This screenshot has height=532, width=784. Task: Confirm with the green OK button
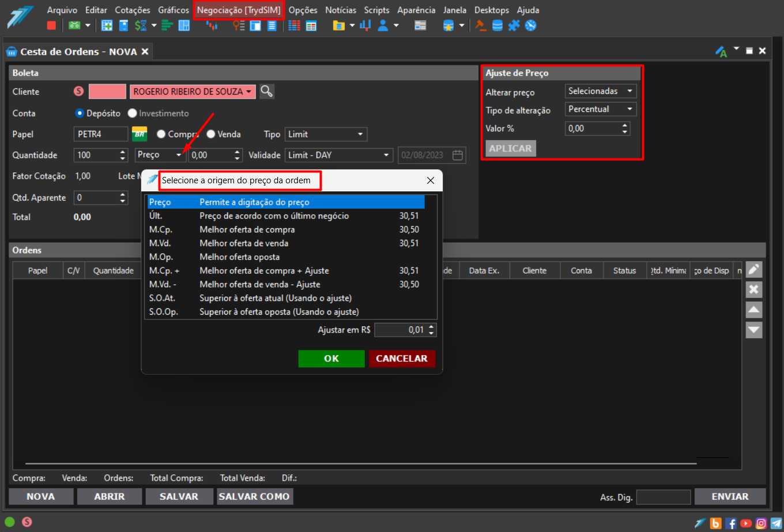[x=331, y=359]
